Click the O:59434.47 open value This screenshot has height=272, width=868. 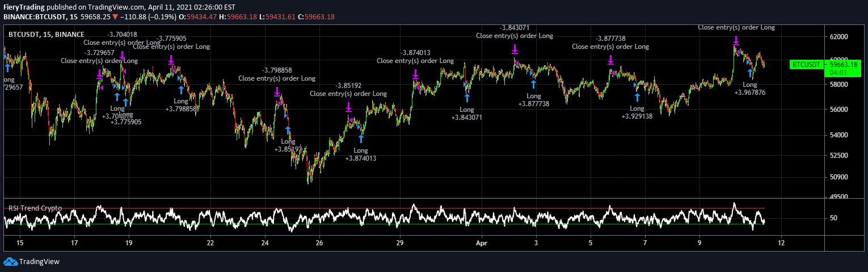[x=198, y=16]
